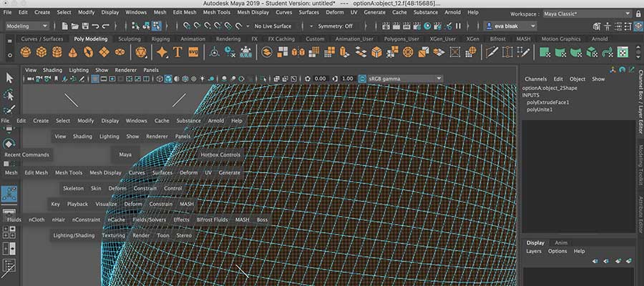Click Recent Commands in the hotbox
Viewport: 644px width, 286px height.
click(26, 154)
